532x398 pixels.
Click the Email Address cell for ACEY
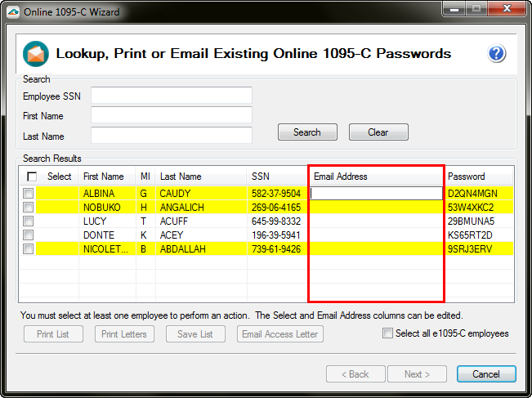pyautogui.click(x=376, y=235)
